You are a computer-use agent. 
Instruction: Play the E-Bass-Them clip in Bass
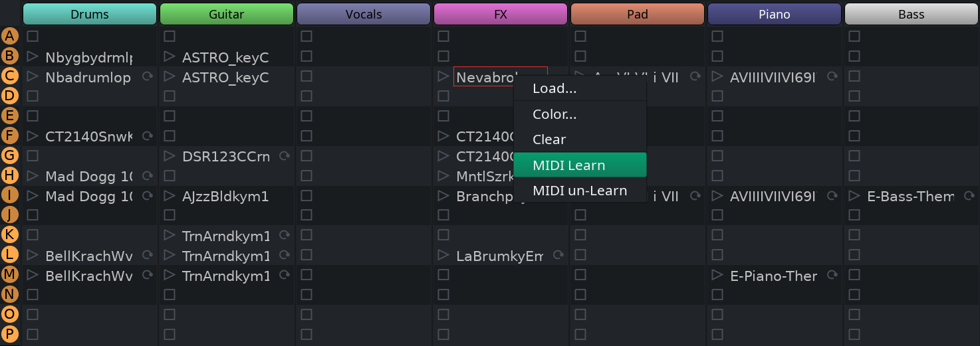[854, 196]
